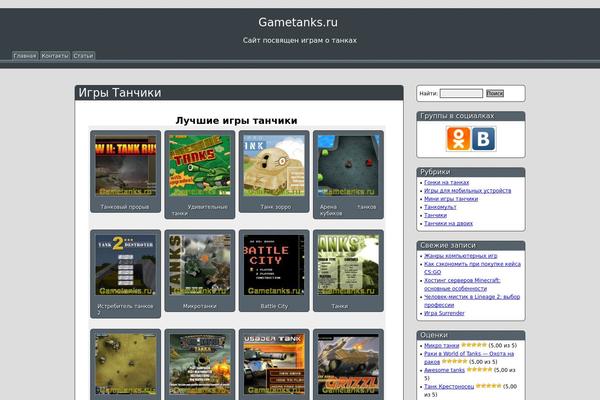This screenshot has height=400, width=600.
Task: Focus the Найти search input field
Action: coord(461,93)
